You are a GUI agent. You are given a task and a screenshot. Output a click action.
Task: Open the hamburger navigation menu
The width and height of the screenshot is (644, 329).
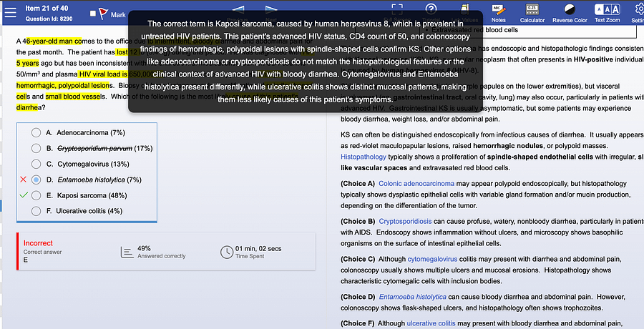[x=10, y=13]
